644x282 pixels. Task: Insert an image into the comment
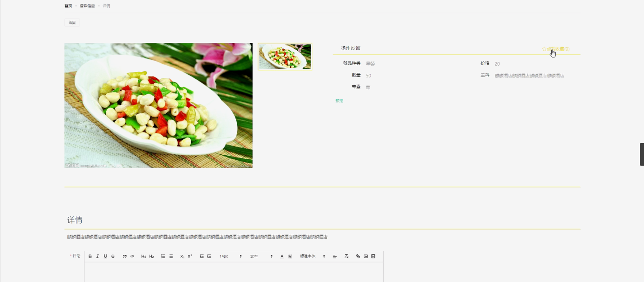tap(366, 256)
